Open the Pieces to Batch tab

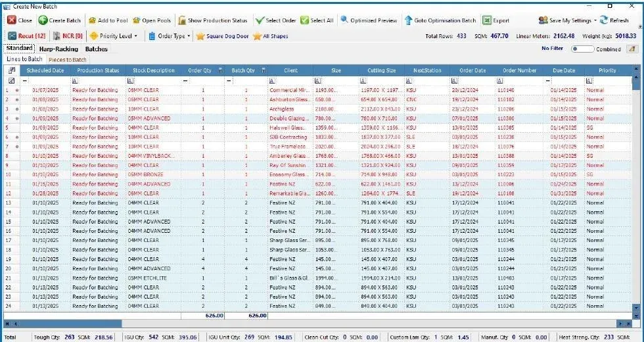pyautogui.click(x=67, y=60)
